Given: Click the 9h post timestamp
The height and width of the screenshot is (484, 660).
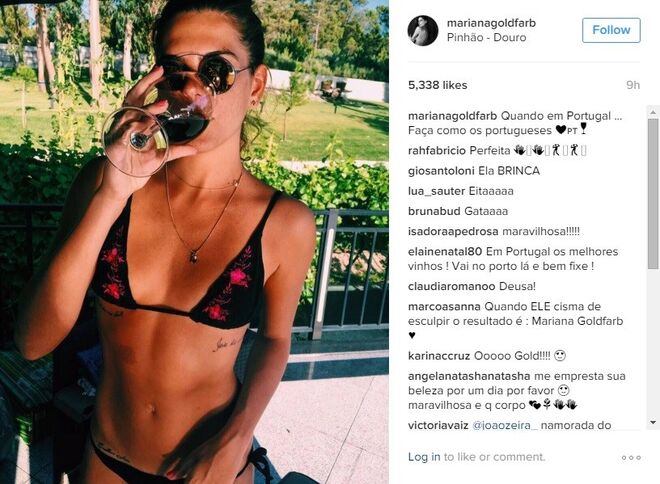Looking at the screenshot, I should point(633,85).
